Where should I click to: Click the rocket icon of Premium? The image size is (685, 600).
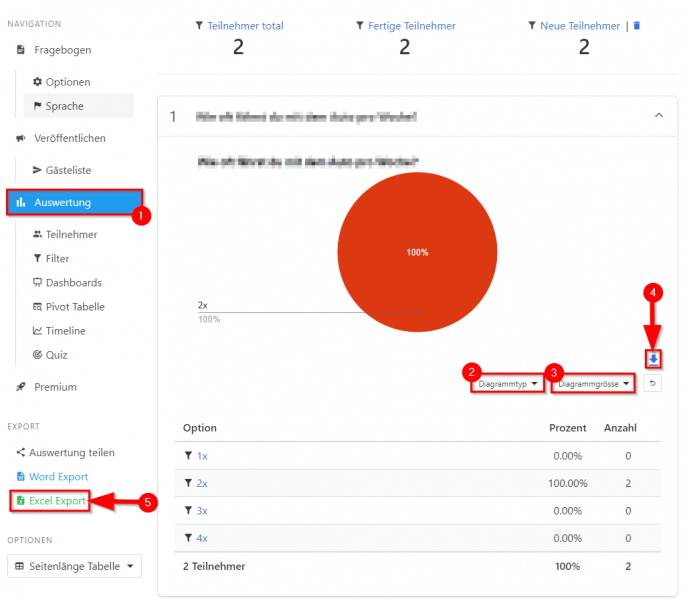click(x=21, y=387)
